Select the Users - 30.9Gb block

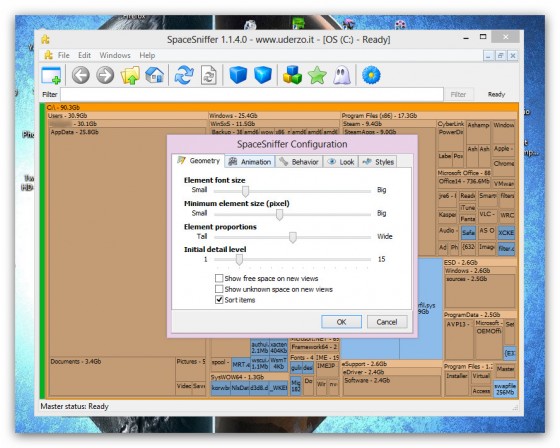pyautogui.click(x=127, y=115)
